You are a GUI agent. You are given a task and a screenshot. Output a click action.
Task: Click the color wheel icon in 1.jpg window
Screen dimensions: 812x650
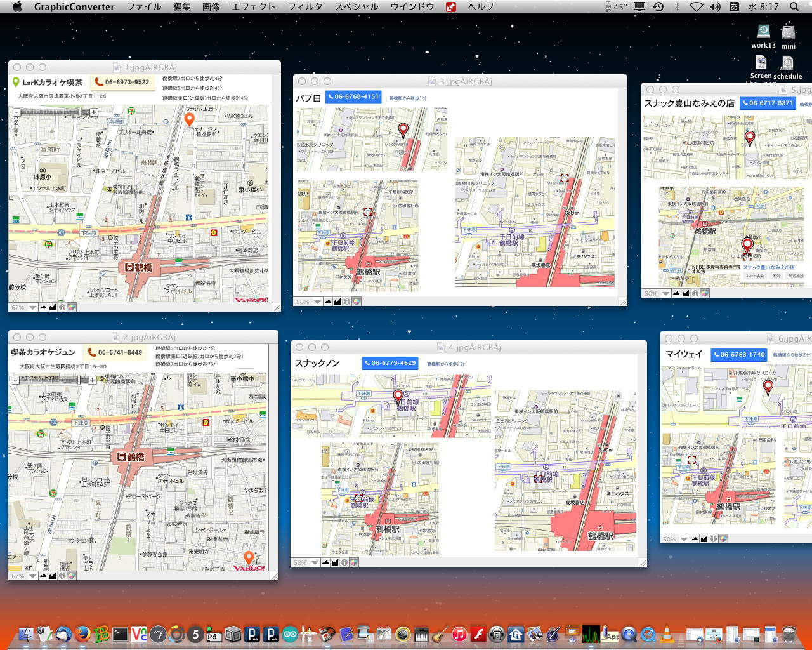(72, 307)
